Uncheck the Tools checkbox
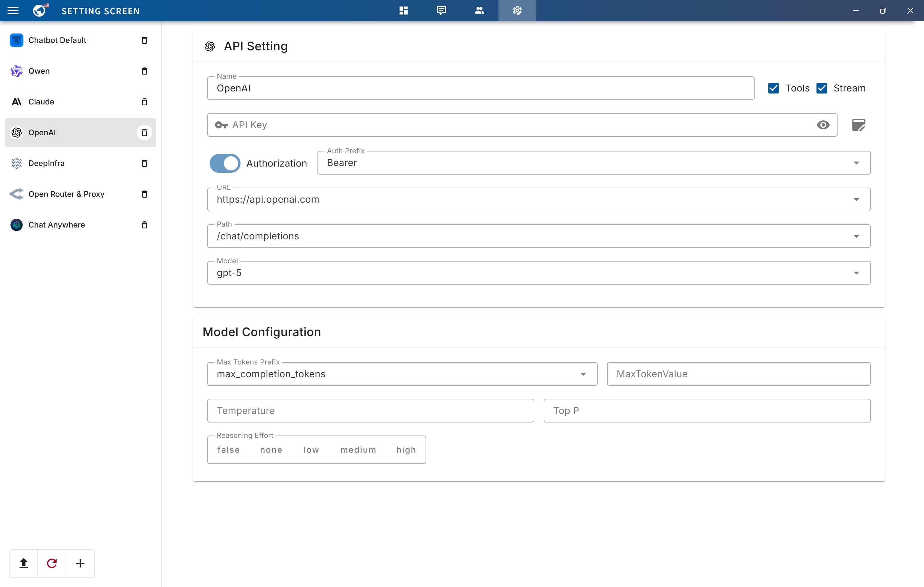 pos(773,88)
